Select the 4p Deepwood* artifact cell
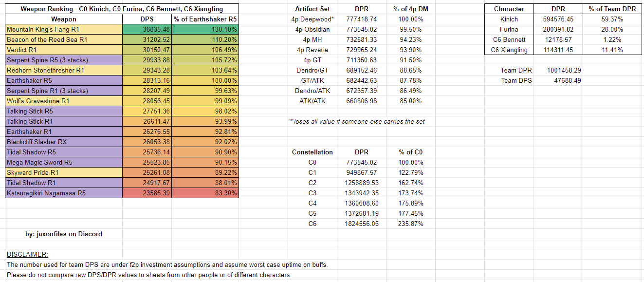The height and width of the screenshot is (282, 644). coord(312,19)
